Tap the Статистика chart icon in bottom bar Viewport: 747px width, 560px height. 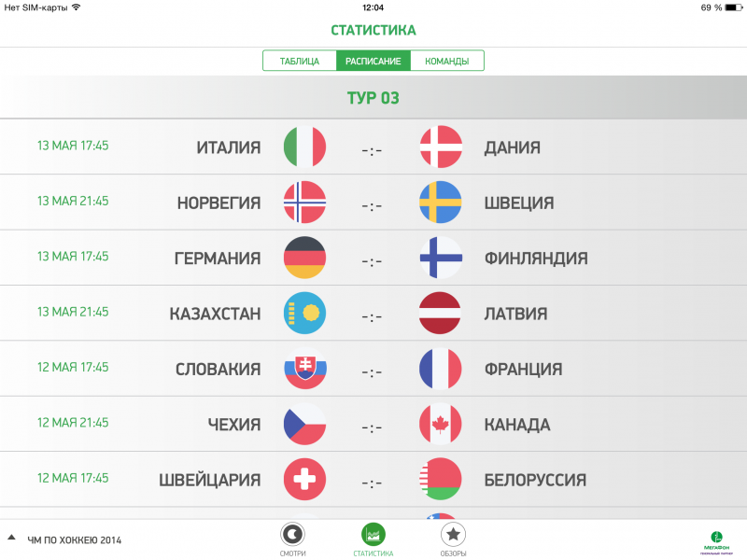click(373, 535)
